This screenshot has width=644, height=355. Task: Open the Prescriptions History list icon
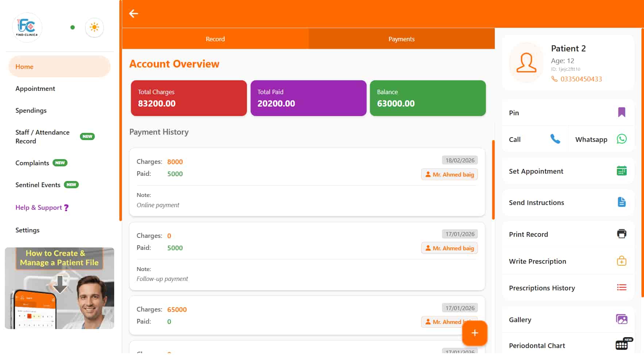[622, 287]
